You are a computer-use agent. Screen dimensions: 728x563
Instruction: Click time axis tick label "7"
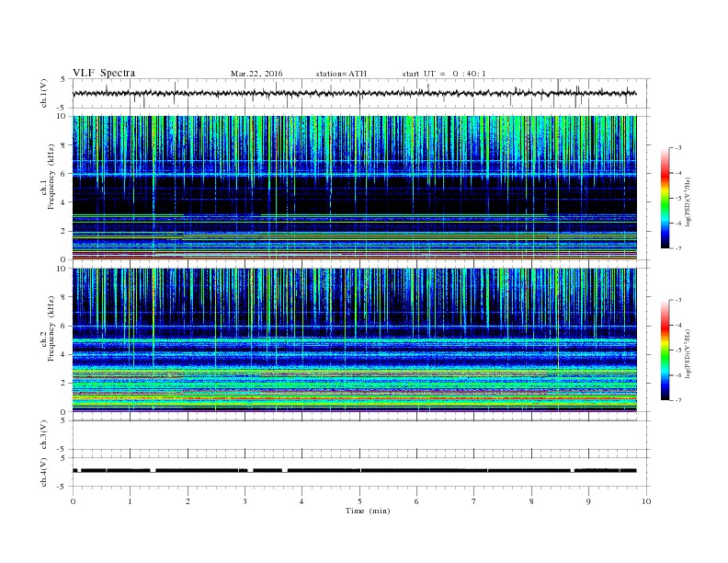point(473,501)
